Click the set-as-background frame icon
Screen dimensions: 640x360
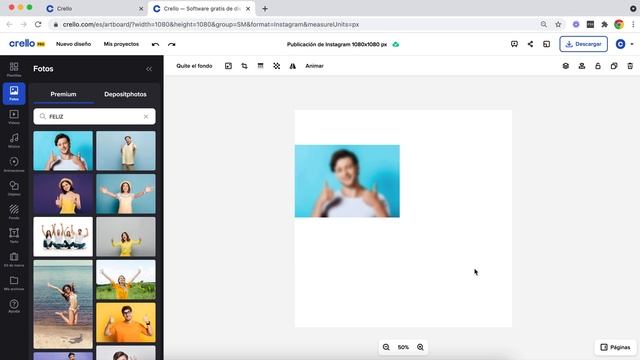point(228,66)
